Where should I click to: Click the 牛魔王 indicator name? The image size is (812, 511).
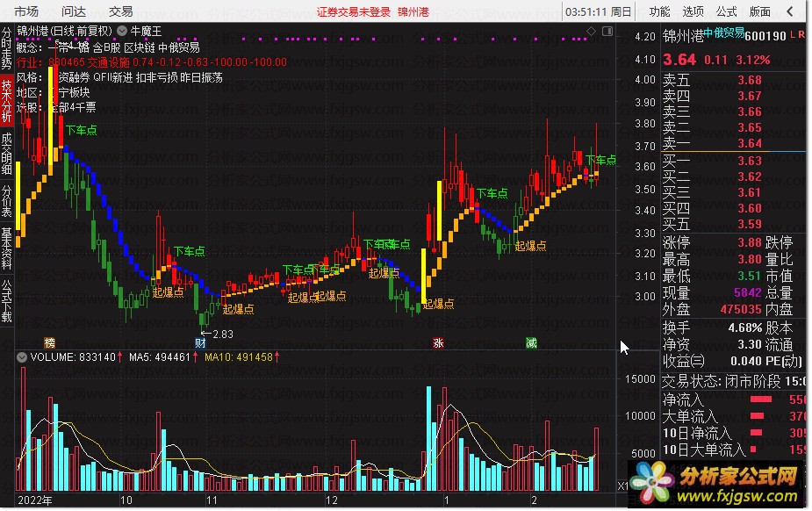click(146, 31)
